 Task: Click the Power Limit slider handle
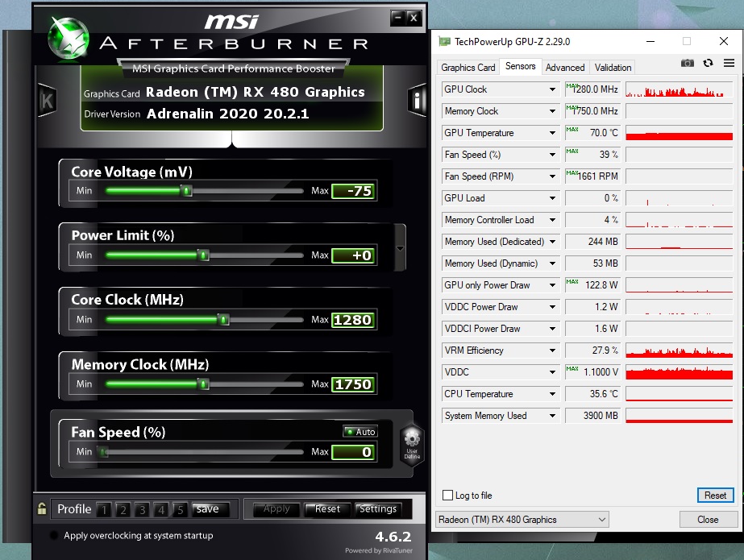[203, 255]
